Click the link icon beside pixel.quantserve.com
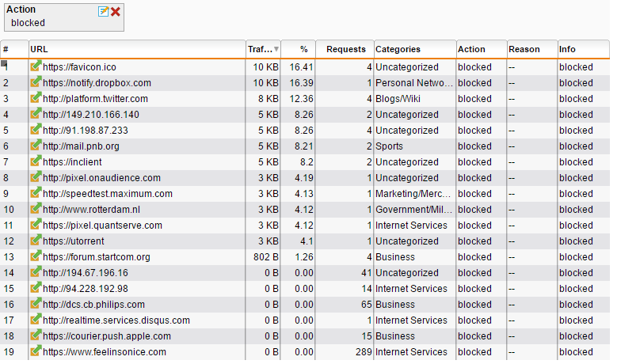Screen dimensions: 617x364 pyautogui.click(x=36, y=224)
